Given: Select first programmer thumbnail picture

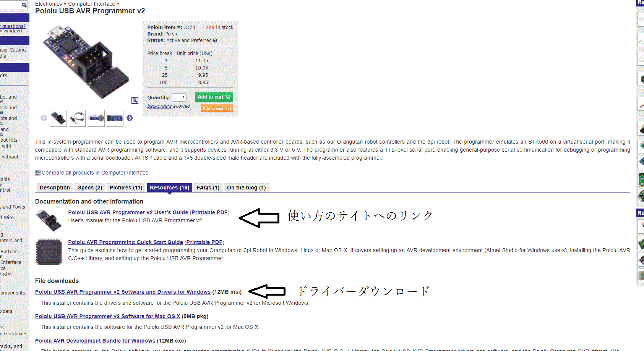Looking at the screenshot, I should tap(58, 118).
